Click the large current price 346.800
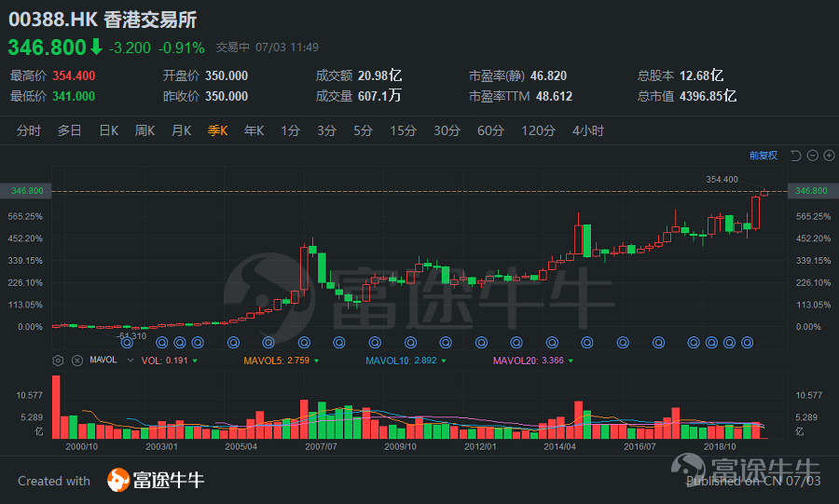The height and width of the screenshot is (504, 839). [x=48, y=47]
